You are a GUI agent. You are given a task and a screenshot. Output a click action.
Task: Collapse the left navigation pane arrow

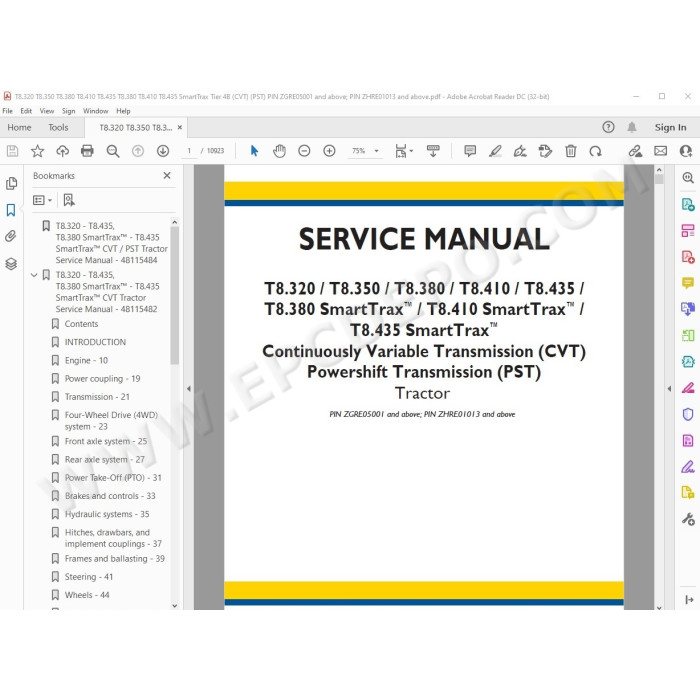click(189, 389)
